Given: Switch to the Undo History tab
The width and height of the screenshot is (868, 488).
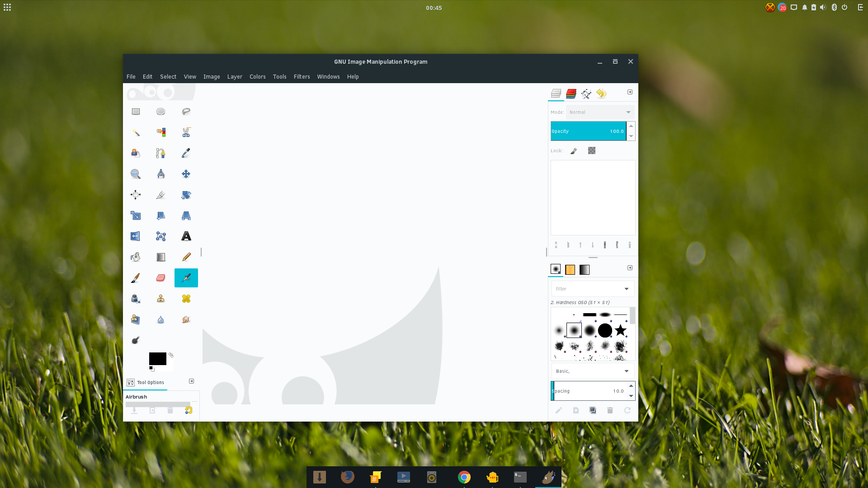Looking at the screenshot, I should pos(601,94).
